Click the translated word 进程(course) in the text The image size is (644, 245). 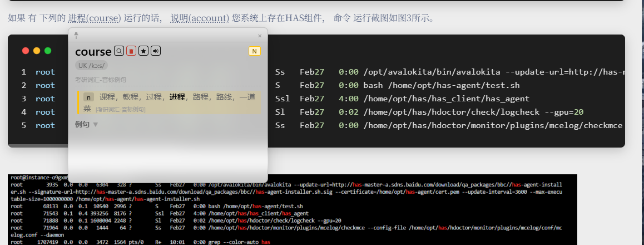tap(95, 18)
